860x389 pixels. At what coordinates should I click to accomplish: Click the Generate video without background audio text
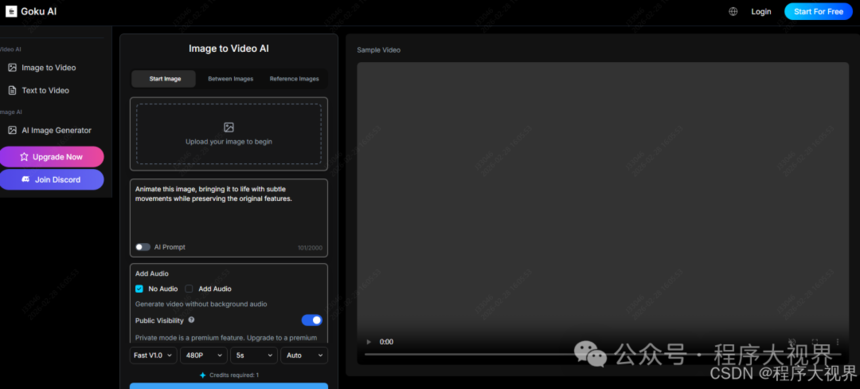pos(201,304)
